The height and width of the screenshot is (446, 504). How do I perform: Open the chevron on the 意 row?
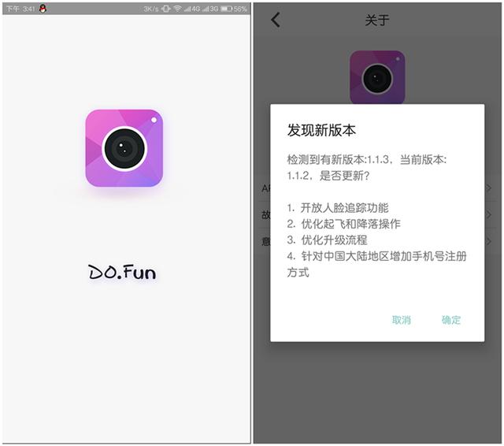[489, 241]
